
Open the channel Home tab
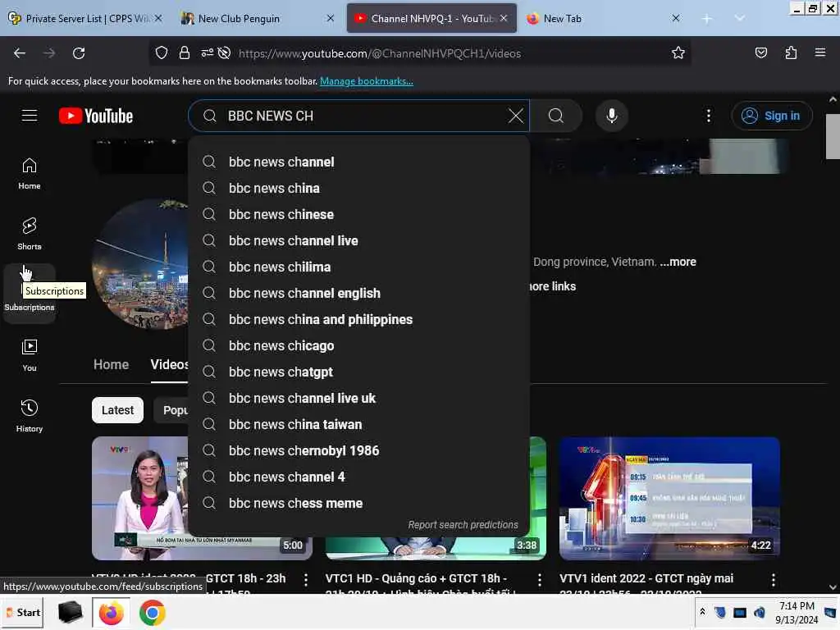click(111, 365)
